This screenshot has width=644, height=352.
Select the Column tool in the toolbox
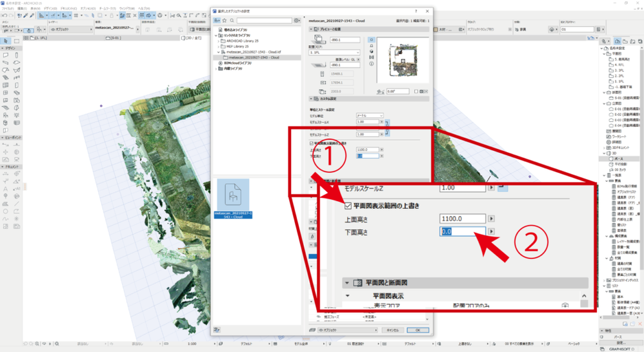16,55
